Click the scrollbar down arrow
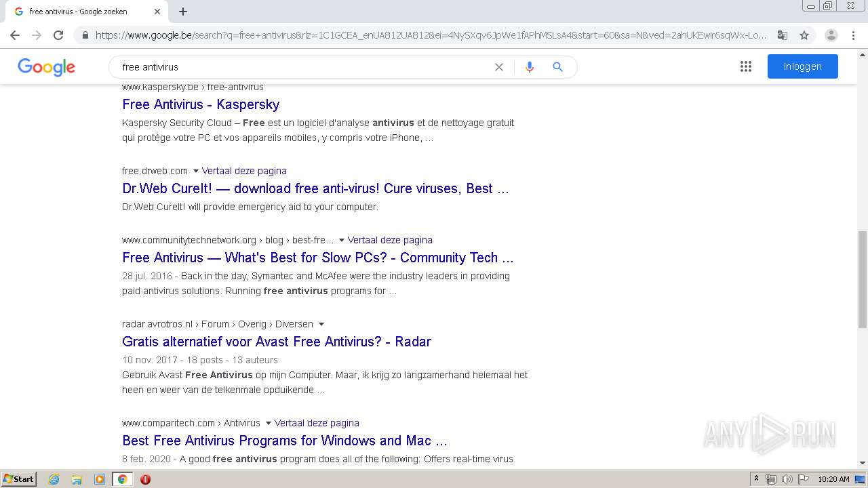 (x=862, y=463)
